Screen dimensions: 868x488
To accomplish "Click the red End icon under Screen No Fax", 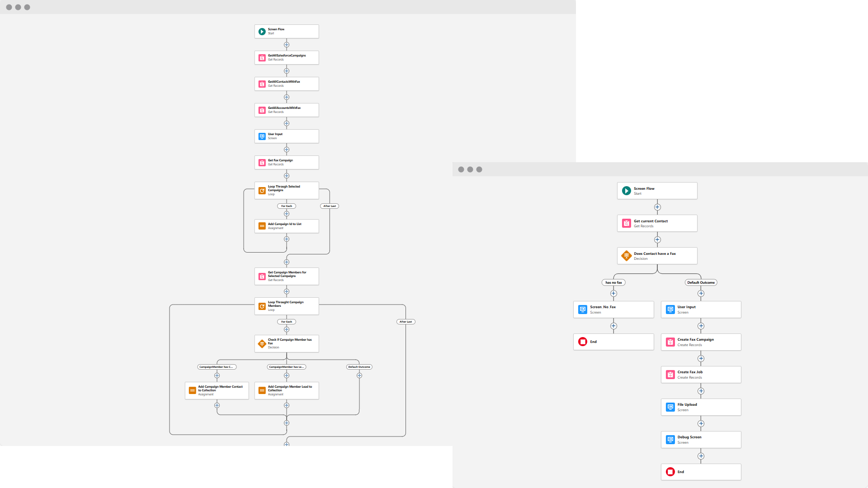I will [x=583, y=342].
